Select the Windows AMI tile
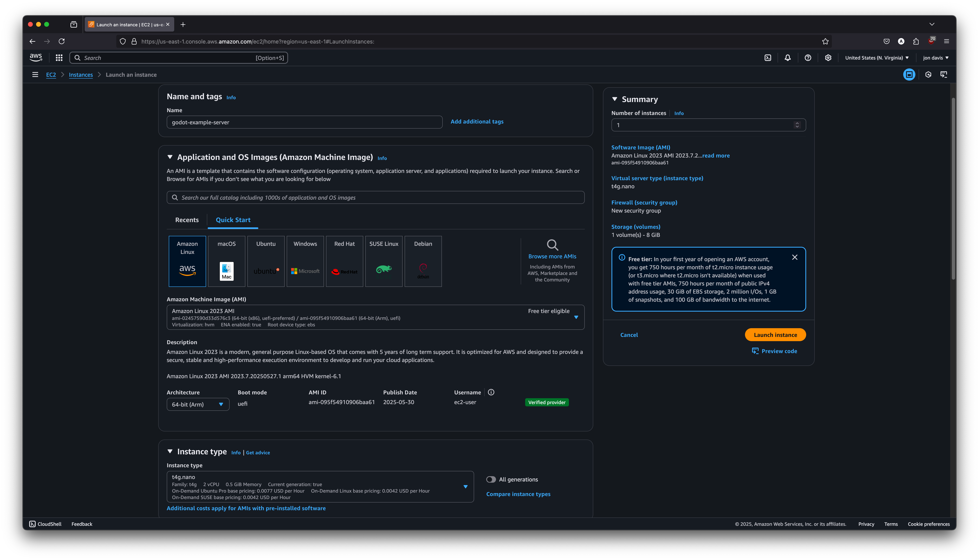979x560 pixels. click(305, 261)
